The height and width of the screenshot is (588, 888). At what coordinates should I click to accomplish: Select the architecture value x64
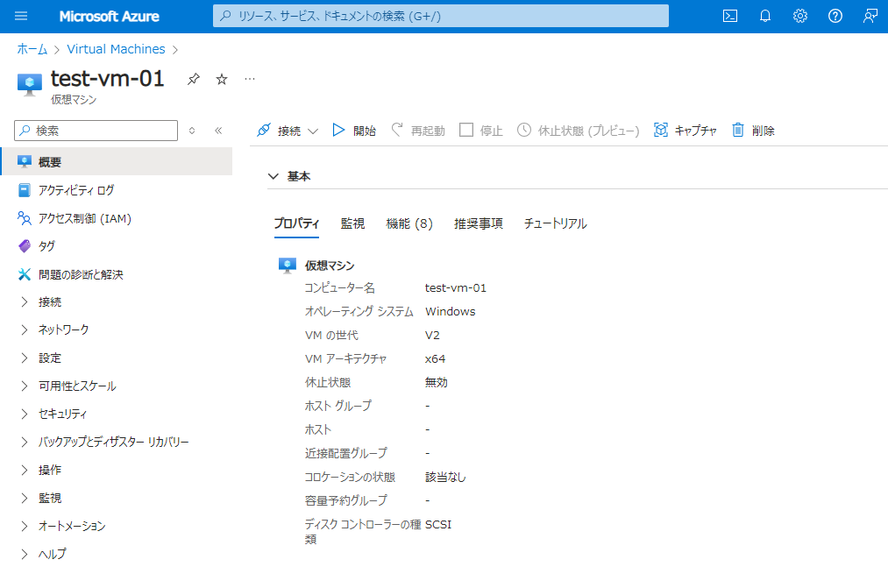(x=435, y=359)
